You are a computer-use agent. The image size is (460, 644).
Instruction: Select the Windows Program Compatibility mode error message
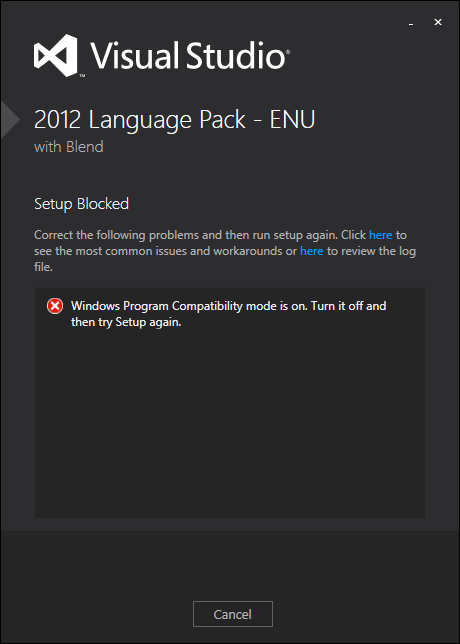tap(228, 314)
